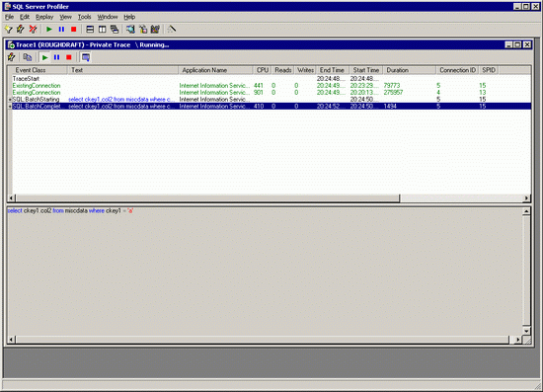
Task: Click left arrow of events grid horizontal scrollbar
Action: [x=12, y=198]
